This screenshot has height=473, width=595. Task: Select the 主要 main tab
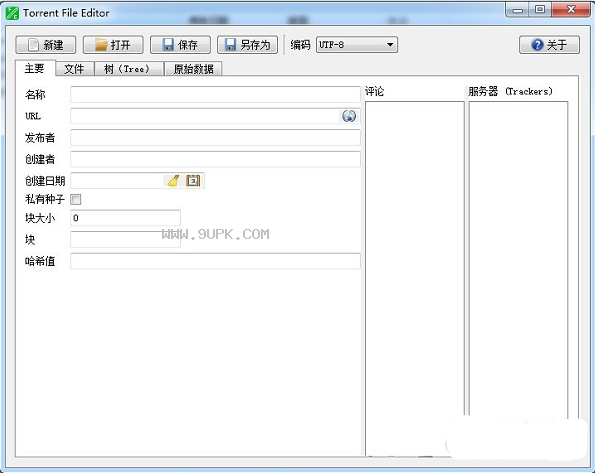point(35,68)
